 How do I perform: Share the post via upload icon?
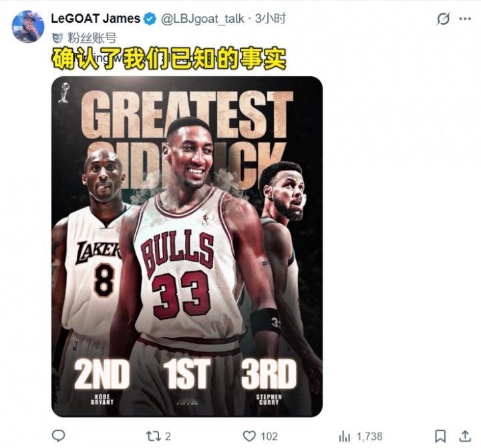click(x=465, y=436)
